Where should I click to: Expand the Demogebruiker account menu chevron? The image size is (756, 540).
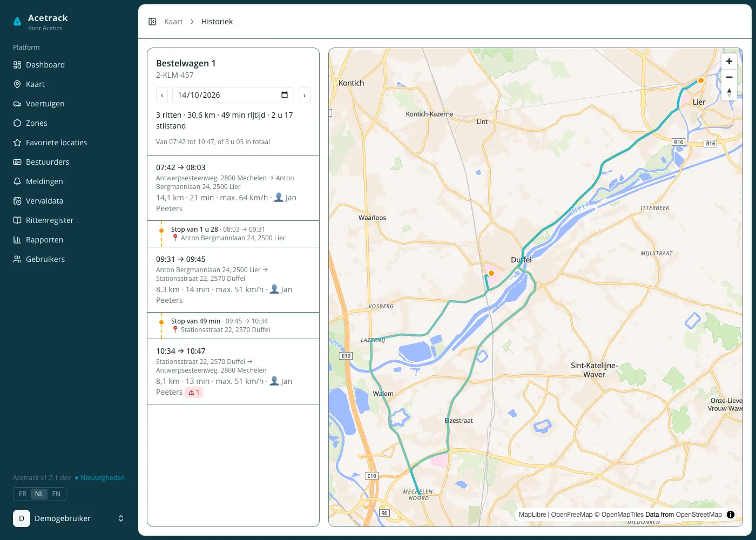point(121,518)
